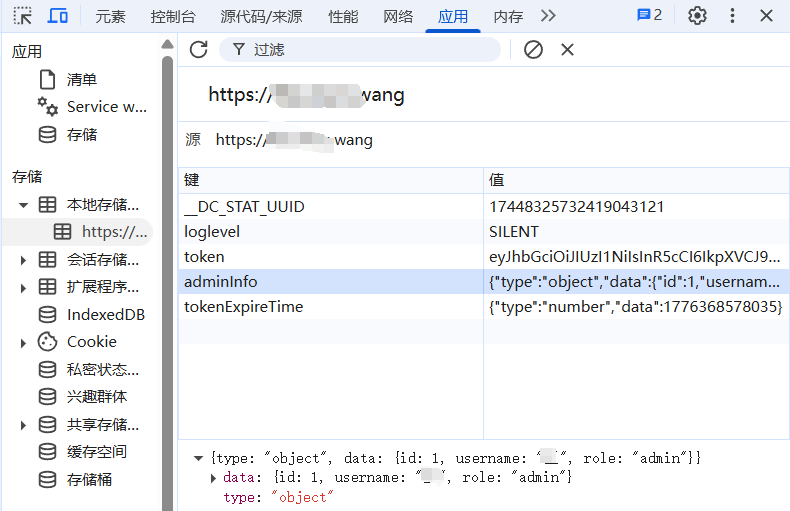Expand the Cookie tree arrow
The width and height of the screenshot is (790, 511).
23,343
